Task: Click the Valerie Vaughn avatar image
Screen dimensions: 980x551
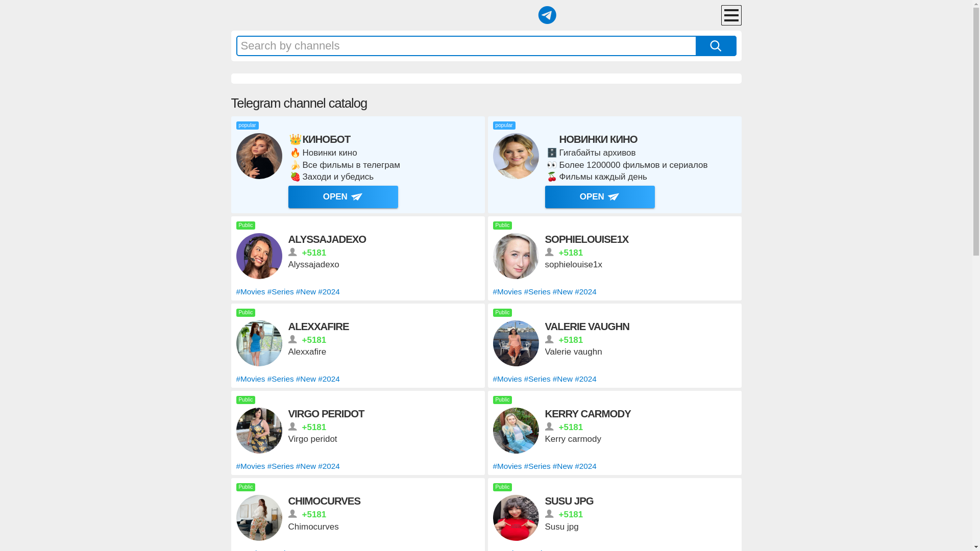Action: point(516,343)
